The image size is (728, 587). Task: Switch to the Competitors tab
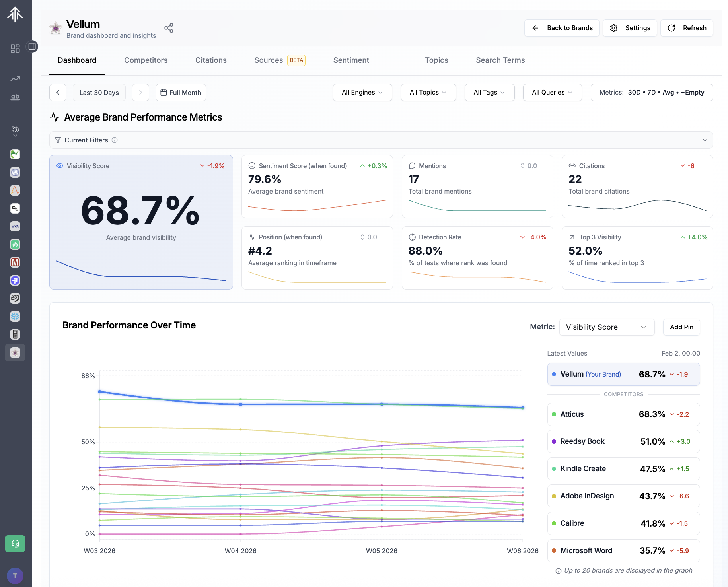point(146,60)
